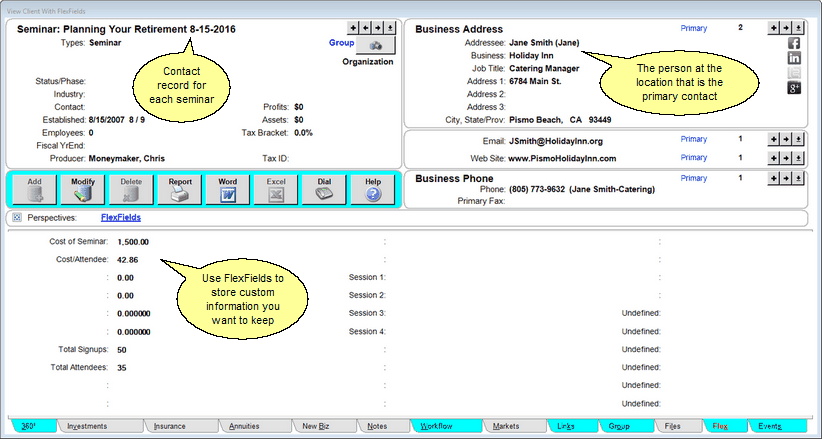The width and height of the screenshot is (822, 439).
Task: Click the right arrow on the Web Site row
Action: point(785,158)
